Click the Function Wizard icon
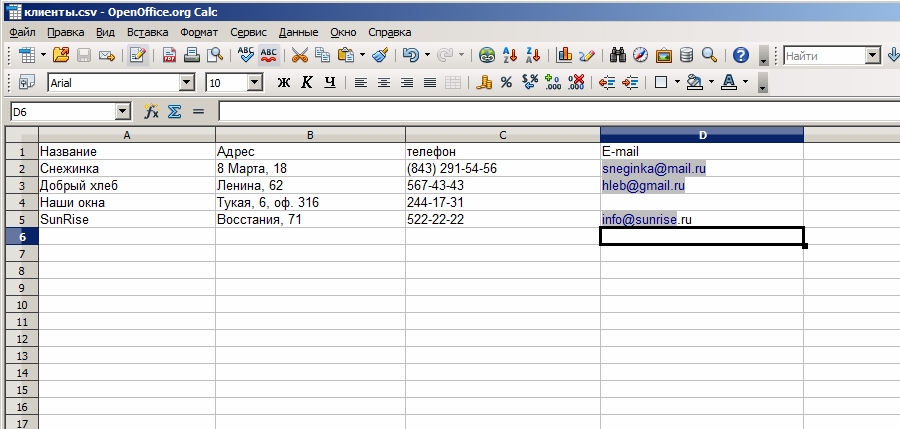 point(152,112)
